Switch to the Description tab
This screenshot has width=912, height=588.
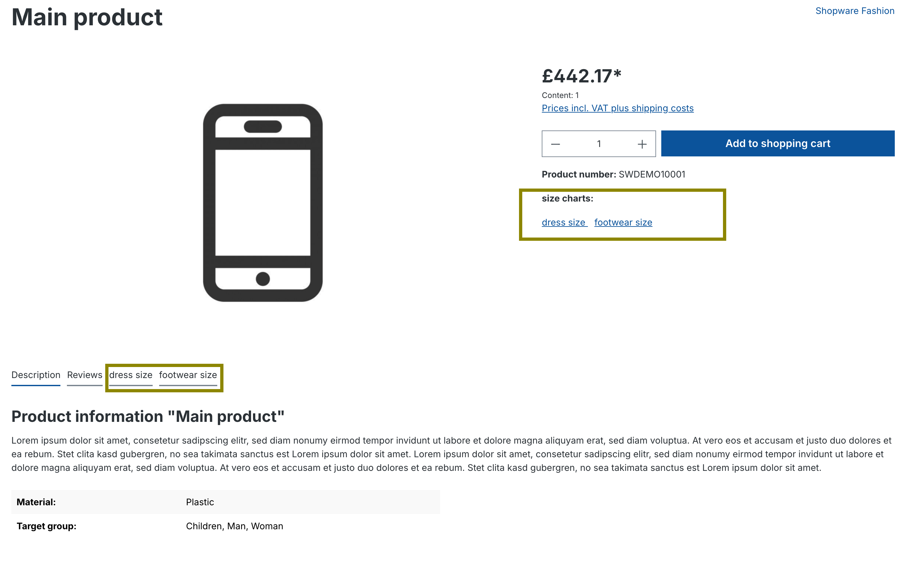click(36, 375)
